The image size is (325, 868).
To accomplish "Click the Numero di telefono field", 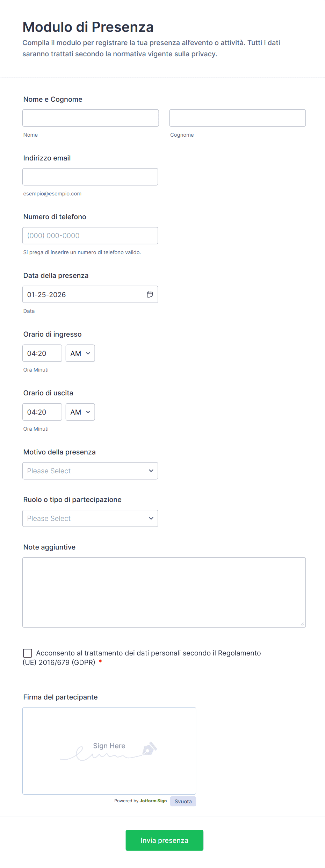I will coord(90,236).
